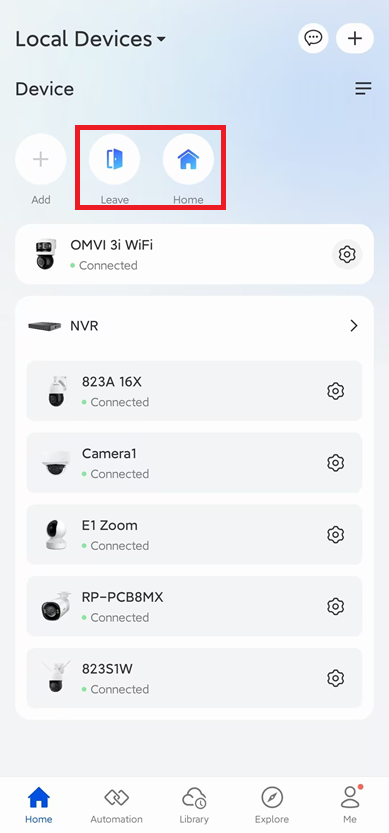The height and width of the screenshot is (833, 389).
Task: Open settings gear for Camera1
Action: [x=335, y=463]
